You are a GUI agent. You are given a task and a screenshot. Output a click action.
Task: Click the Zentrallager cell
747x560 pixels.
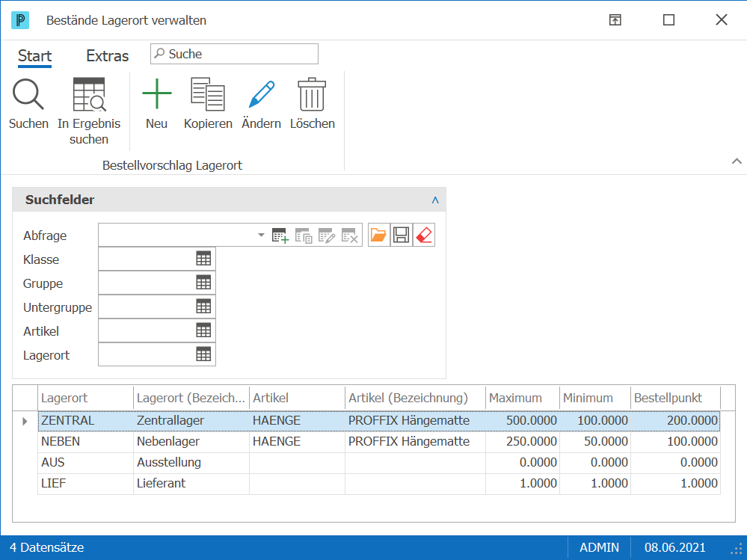pos(191,420)
